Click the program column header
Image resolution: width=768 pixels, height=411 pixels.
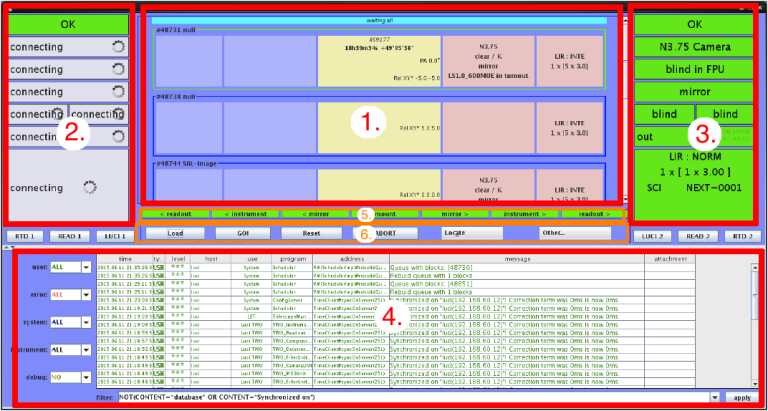(292, 259)
